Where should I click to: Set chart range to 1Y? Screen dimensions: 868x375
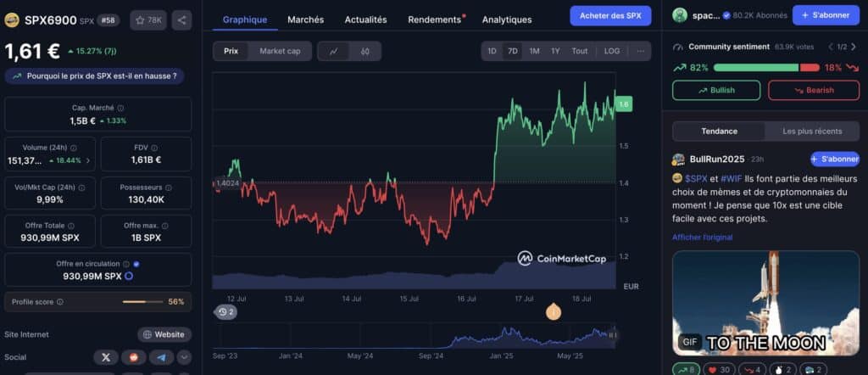click(555, 51)
